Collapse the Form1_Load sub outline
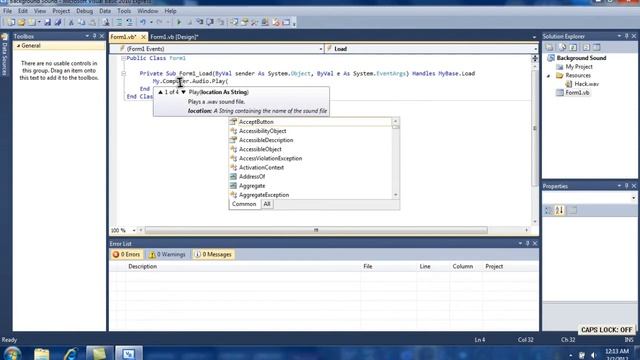This screenshot has width=640, height=360. 123,73
